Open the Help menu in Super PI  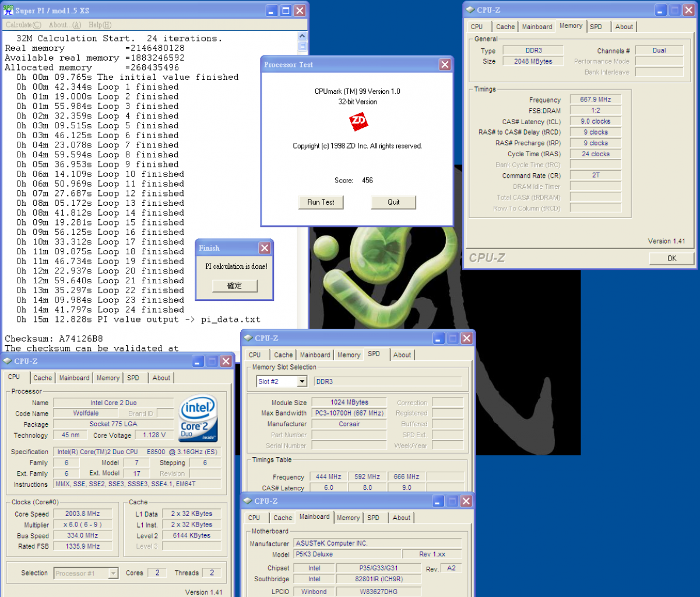pos(100,25)
